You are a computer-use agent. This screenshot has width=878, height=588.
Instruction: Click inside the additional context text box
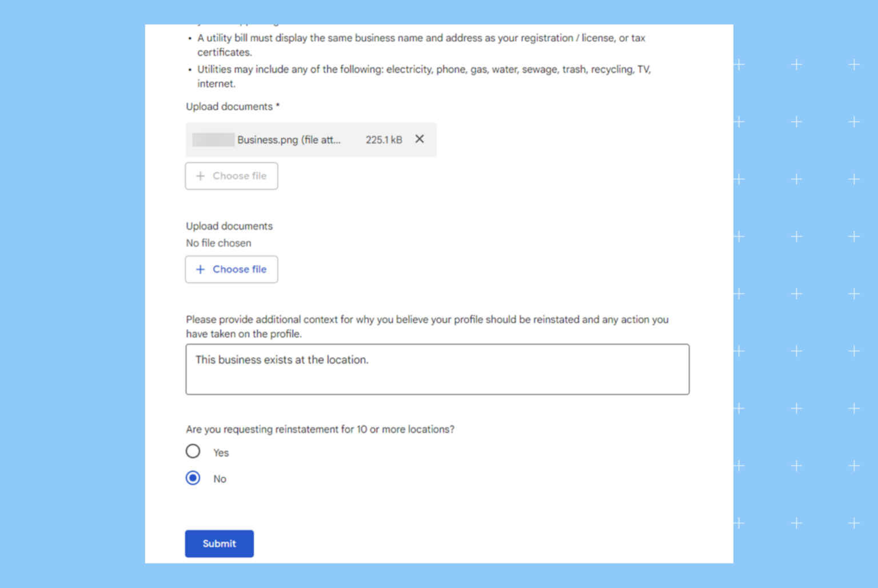click(437, 369)
